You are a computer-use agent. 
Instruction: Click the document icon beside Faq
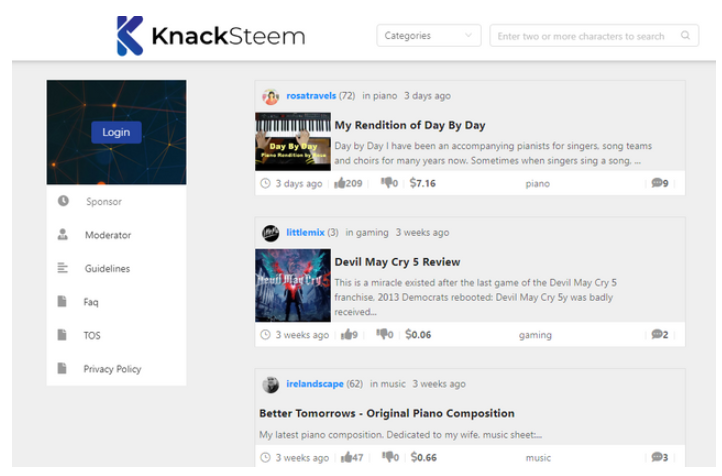pos(62,301)
